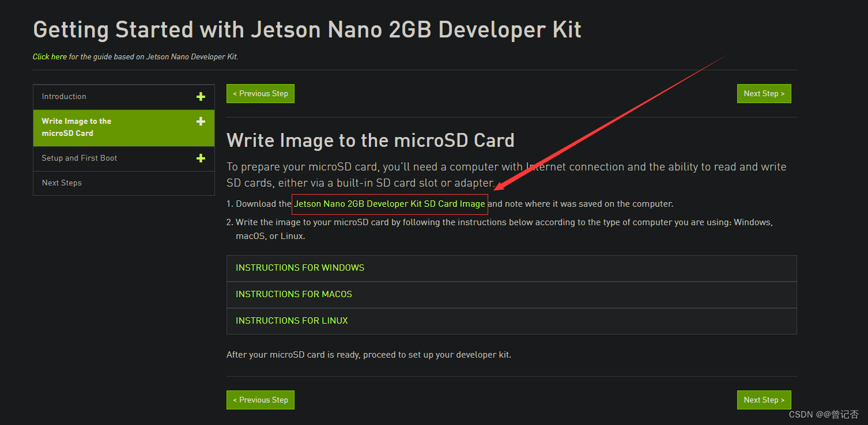This screenshot has width=868, height=425.
Task: Expand the INSTRUCTIONS FOR MACOS section
Action: point(293,294)
